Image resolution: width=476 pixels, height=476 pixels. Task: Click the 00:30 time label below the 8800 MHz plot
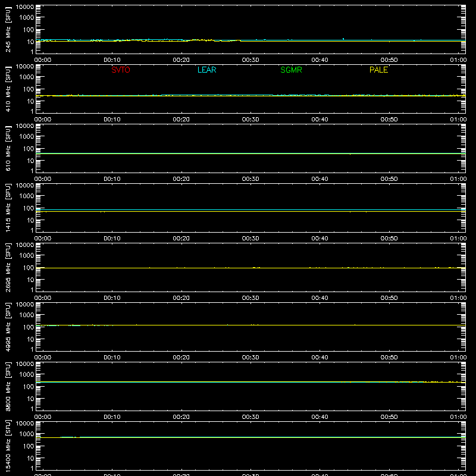pos(250,417)
